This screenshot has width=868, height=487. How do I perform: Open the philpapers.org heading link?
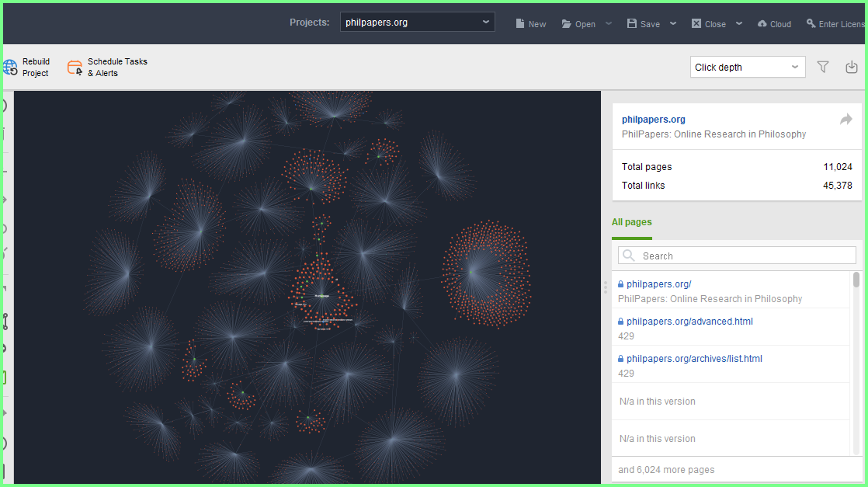point(653,119)
